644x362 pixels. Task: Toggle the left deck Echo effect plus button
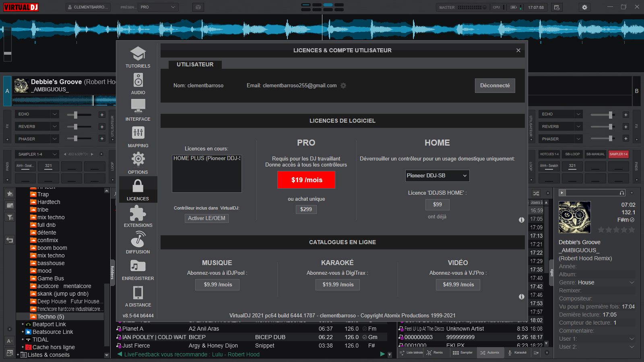(x=102, y=115)
